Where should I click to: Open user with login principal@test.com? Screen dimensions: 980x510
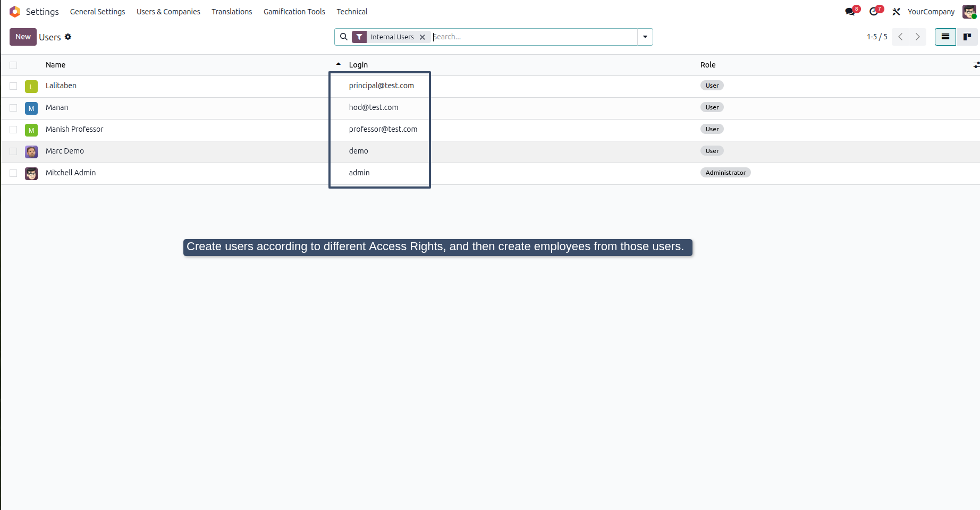pyautogui.click(x=382, y=86)
